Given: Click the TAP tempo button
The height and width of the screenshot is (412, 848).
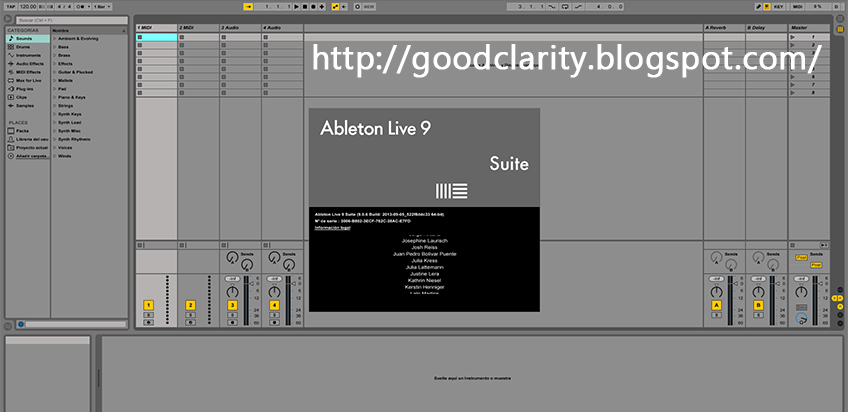Looking at the screenshot, I should [x=10, y=6].
